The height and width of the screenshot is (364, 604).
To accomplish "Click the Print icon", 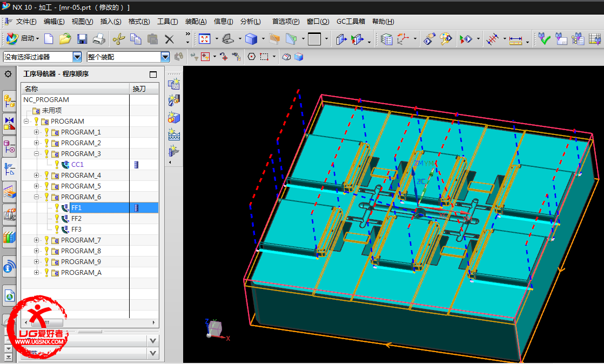I will point(99,38).
